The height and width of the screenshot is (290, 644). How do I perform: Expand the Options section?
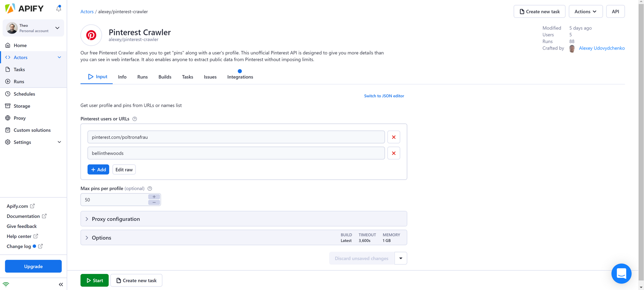101,238
